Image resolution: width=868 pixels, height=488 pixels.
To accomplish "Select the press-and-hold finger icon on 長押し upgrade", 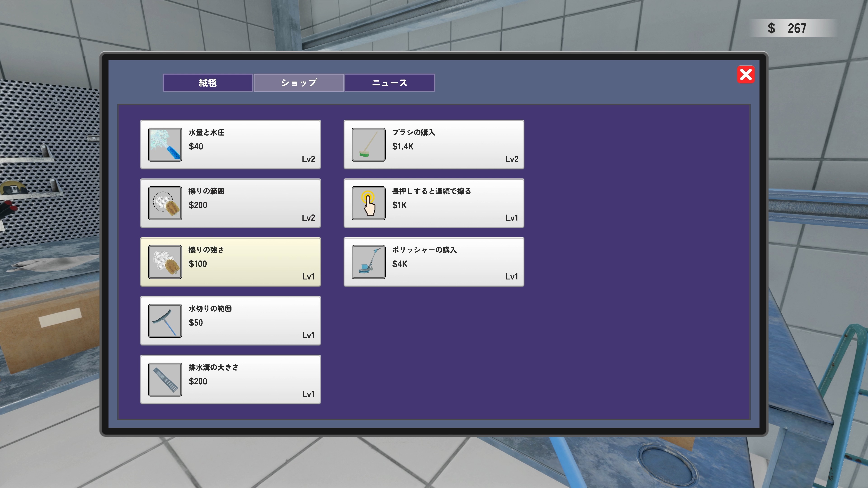I will (x=368, y=203).
